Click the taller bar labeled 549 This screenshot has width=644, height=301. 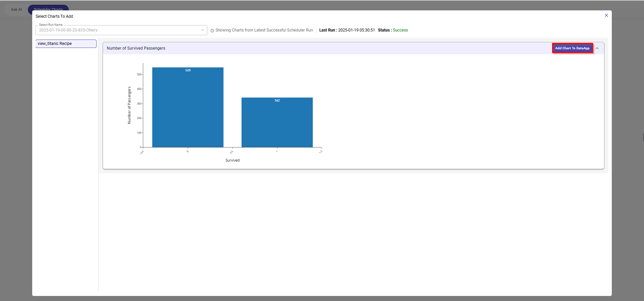pyautogui.click(x=188, y=107)
